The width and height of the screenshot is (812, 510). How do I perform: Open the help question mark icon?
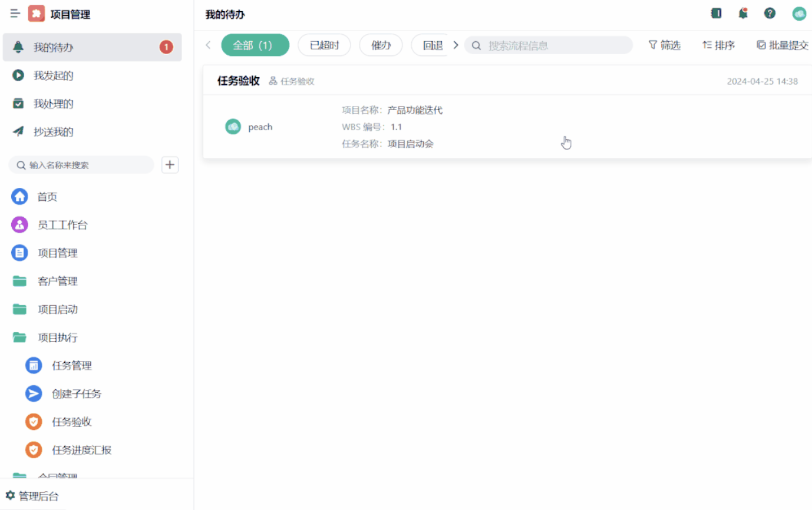point(770,13)
